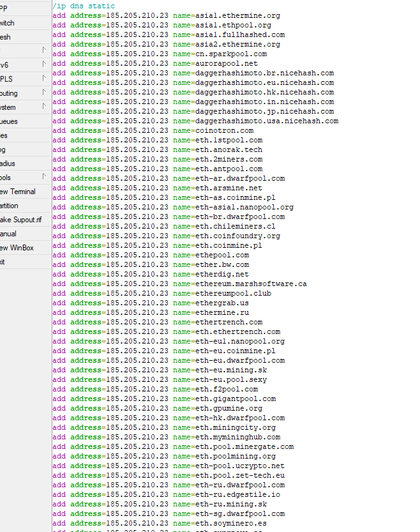Select Make Supout.rif in sidebar
The height and width of the screenshot is (532, 420).
point(25,220)
